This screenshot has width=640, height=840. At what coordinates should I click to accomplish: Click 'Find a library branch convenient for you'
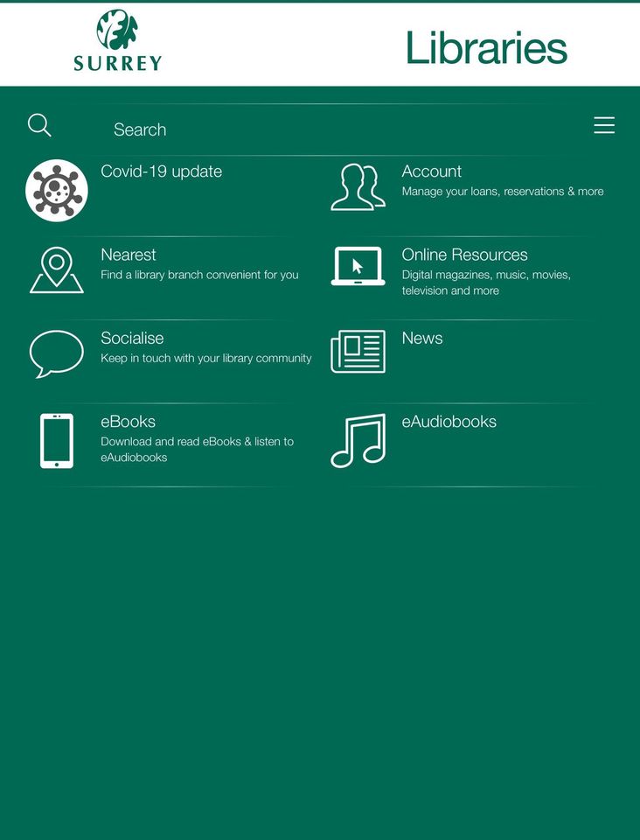pyautogui.click(x=199, y=275)
